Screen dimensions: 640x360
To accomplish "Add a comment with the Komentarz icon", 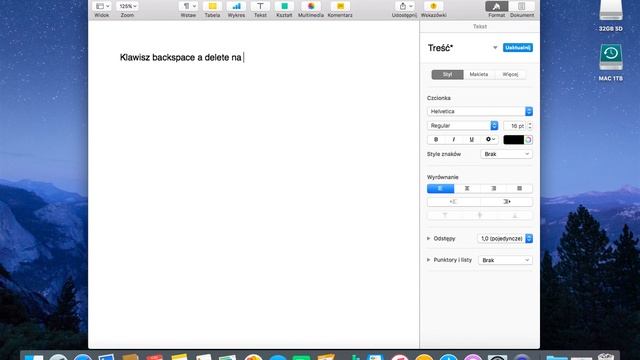I will pyautogui.click(x=340, y=6).
